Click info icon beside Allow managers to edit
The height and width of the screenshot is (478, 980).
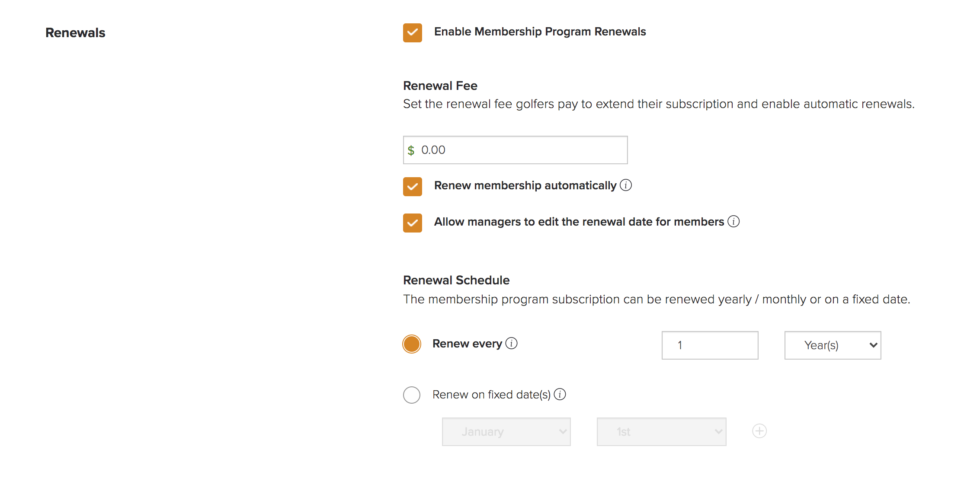click(733, 221)
